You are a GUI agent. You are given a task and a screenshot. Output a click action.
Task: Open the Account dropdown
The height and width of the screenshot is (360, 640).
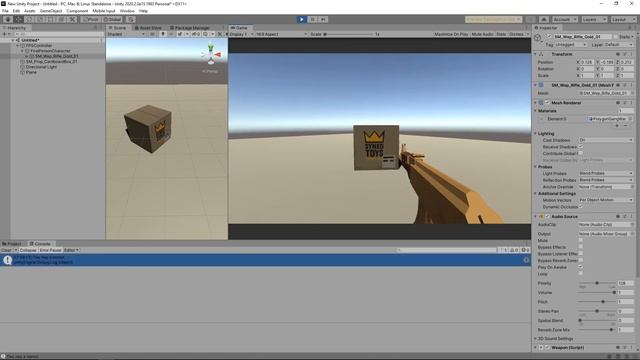coord(564,19)
